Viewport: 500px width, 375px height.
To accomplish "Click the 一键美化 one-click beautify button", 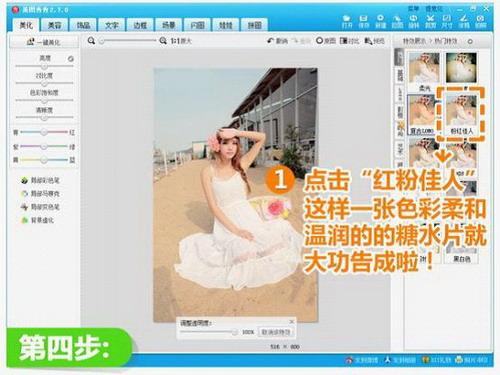I will [44, 42].
